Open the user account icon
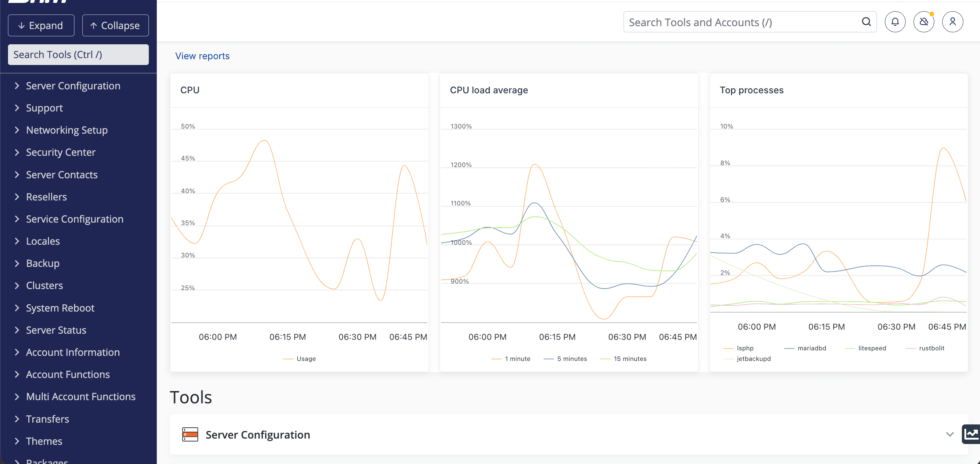The width and height of the screenshot is (980, 464). click(x=952, y=22)
